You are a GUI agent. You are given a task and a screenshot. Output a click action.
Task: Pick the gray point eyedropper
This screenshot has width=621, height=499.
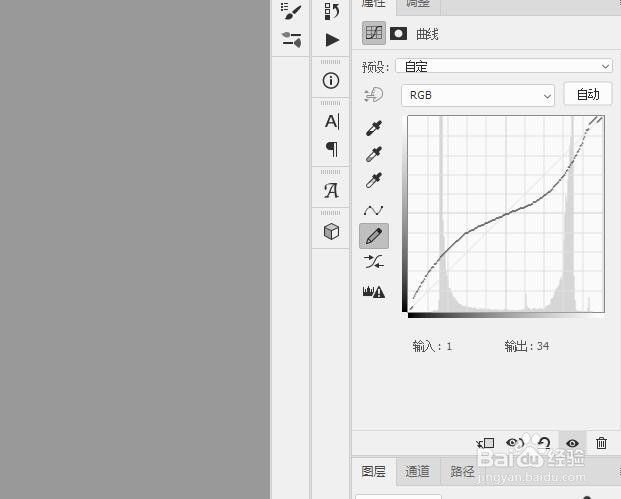click(373, 154)
